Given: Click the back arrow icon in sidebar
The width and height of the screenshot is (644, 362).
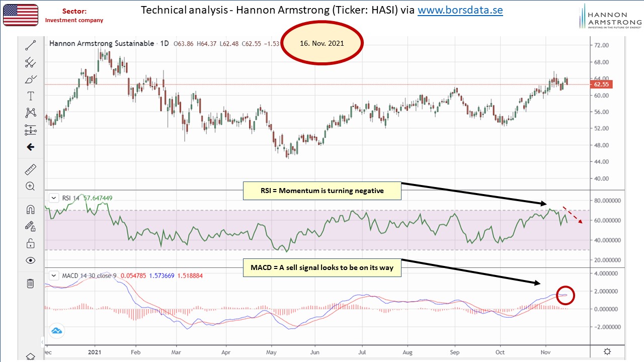Looking at the screenshot, I should tap(30, 147).
